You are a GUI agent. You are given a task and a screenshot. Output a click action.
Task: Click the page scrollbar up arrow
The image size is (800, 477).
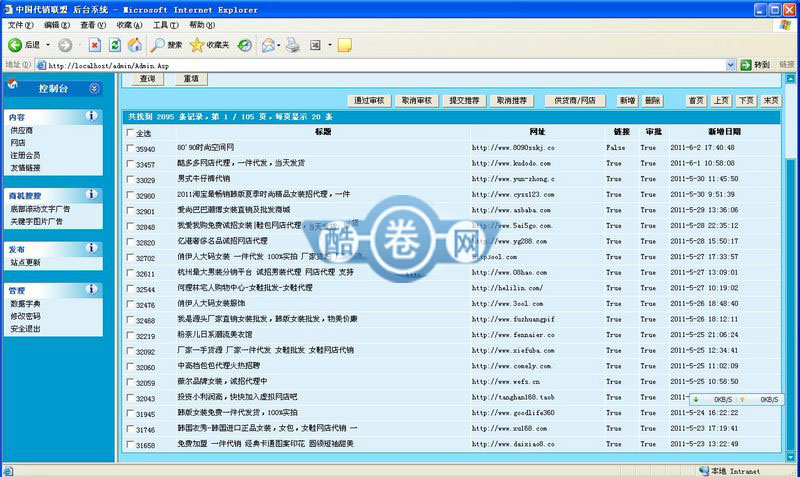click(790, 79)
